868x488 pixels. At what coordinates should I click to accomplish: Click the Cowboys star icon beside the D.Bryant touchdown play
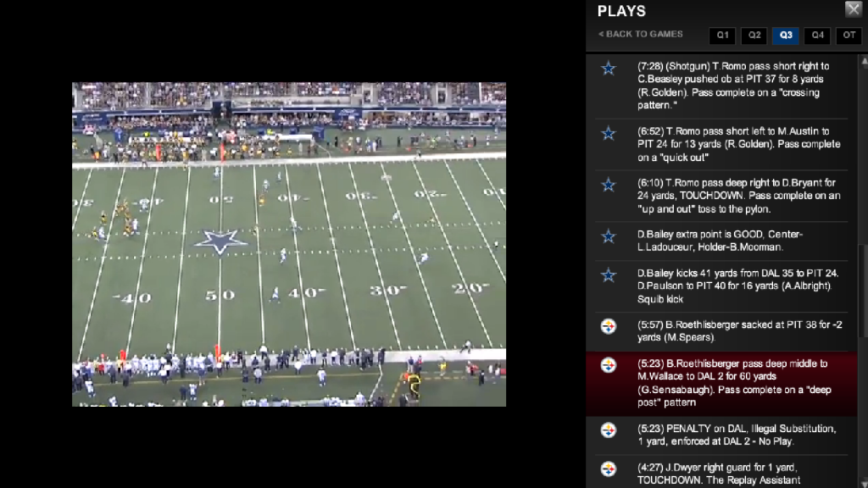609,185
